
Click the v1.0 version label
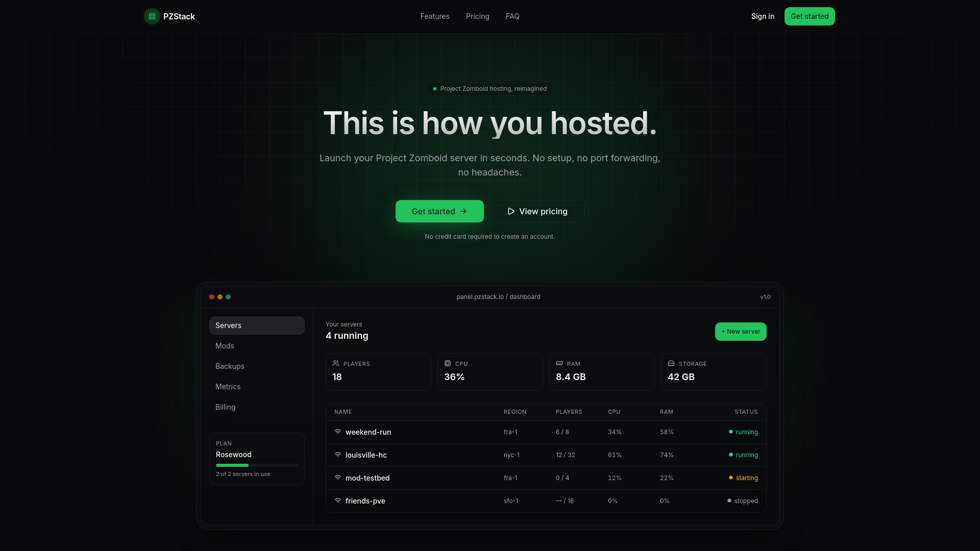pyautogui.click(x=765, y=297)
